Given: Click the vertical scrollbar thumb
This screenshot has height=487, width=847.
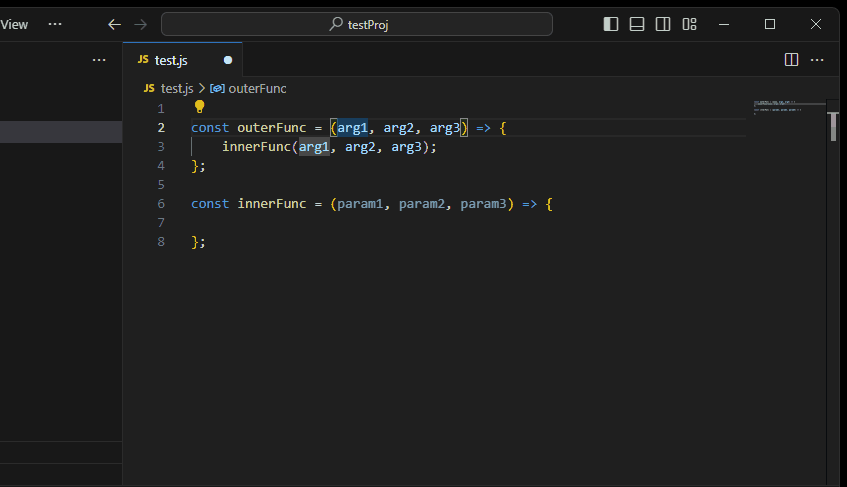Looking at the screenshot, I should [833, 126].
